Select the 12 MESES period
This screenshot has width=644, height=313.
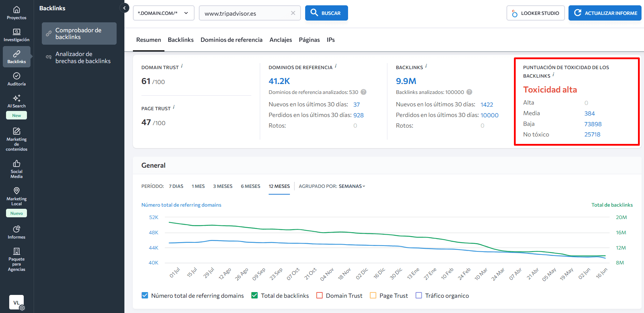click(x=279, y=186)
